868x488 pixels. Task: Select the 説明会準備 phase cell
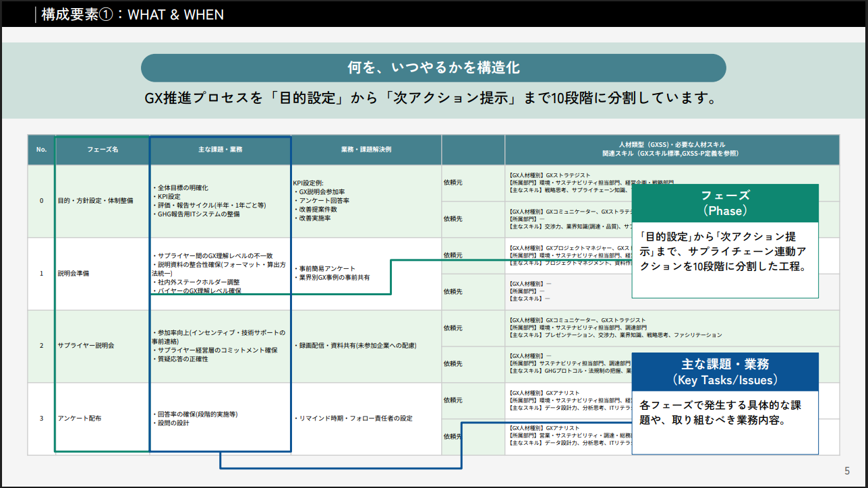coord(74,274)
